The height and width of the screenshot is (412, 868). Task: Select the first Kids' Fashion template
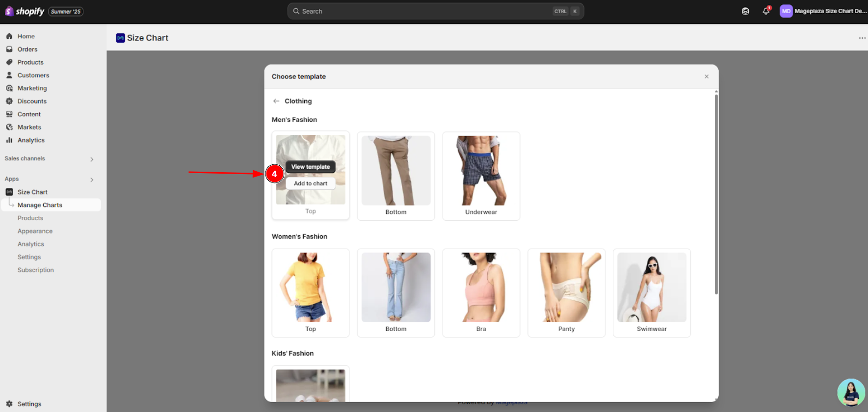point(311,384)
